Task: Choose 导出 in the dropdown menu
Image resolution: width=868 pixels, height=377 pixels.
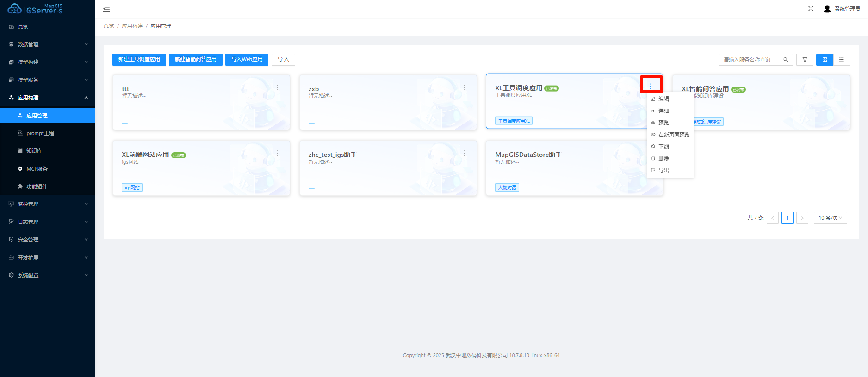Action: pyautogui.click(x=663, y=170)
